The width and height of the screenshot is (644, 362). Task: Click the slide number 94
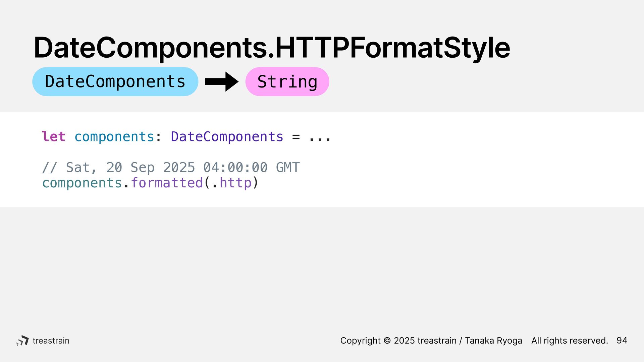point(622,341)
